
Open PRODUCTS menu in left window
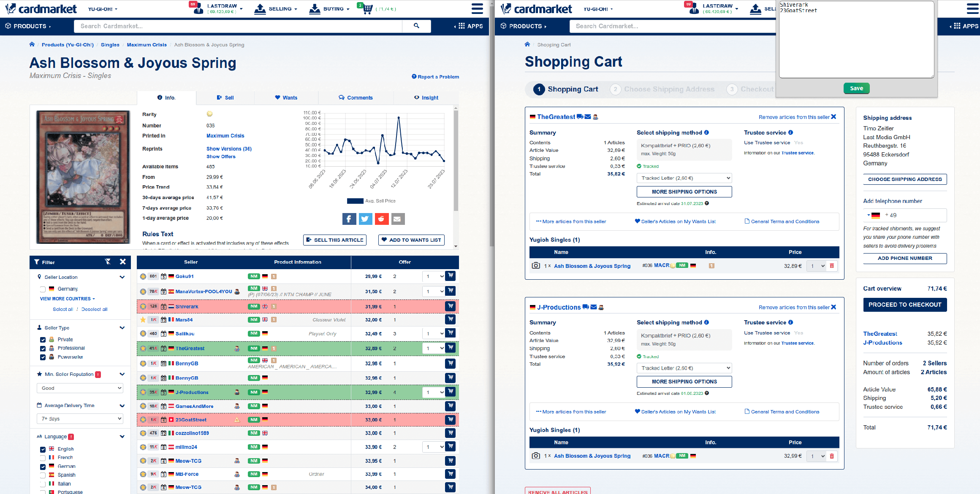(x=28, y=26)
